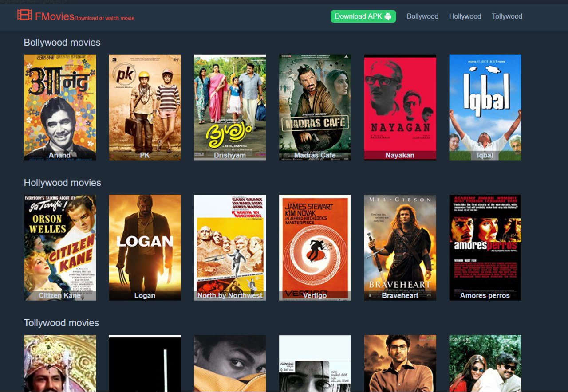
Task: Open the black Tollywood poster with white bar
Action: [x=145, y=363]
